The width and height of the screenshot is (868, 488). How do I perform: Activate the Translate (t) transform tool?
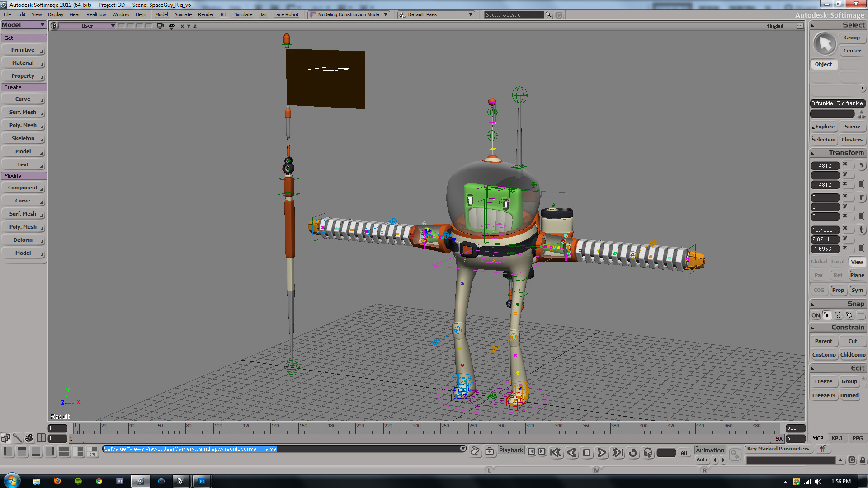(861, 230)
